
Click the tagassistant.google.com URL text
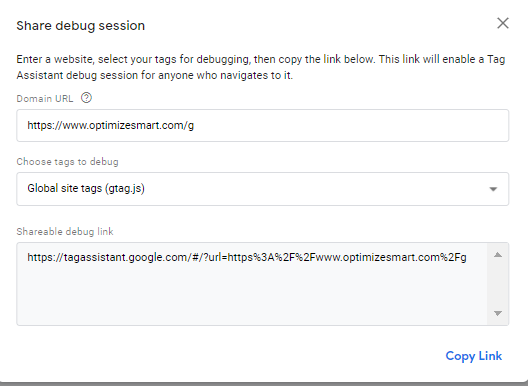(247, 257)
